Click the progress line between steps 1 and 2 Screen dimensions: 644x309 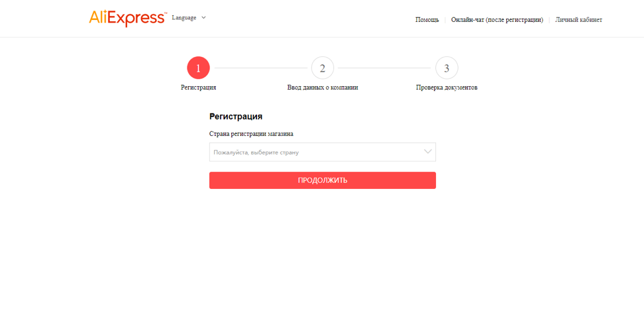pos(260,68)
